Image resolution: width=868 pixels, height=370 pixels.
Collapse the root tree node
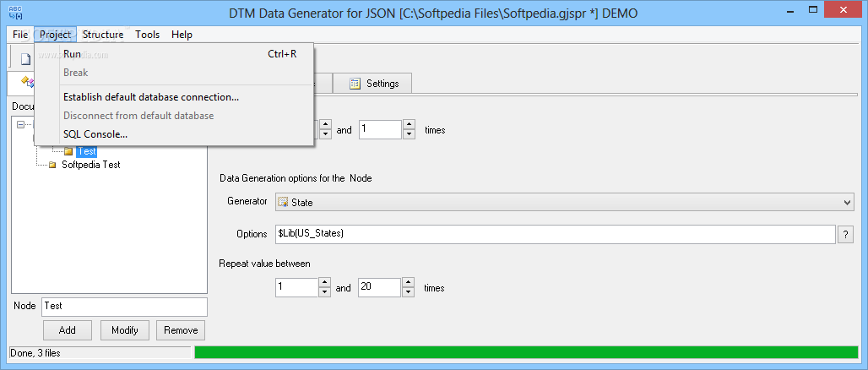pyautogui.click(x=21, y=125)
